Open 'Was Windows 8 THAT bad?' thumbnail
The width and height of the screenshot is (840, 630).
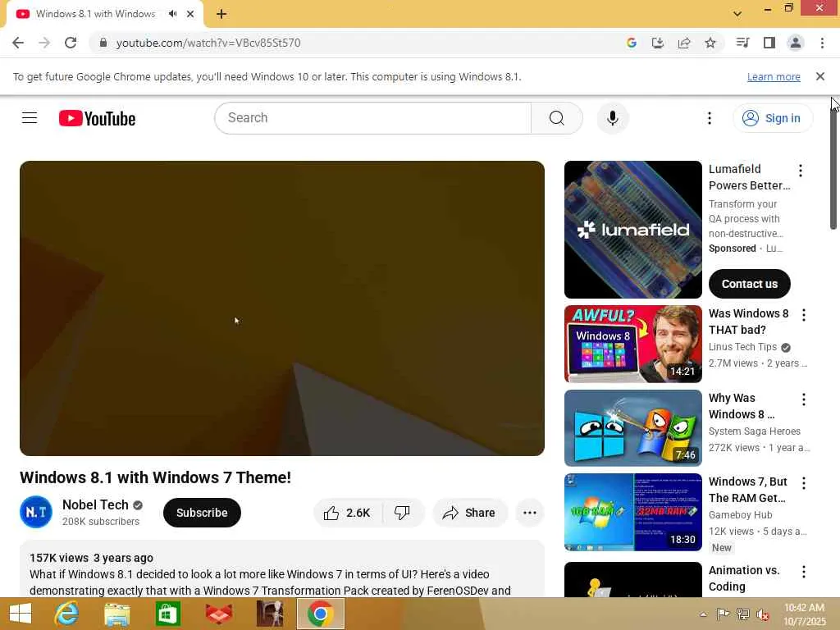[x=632, y=344]
